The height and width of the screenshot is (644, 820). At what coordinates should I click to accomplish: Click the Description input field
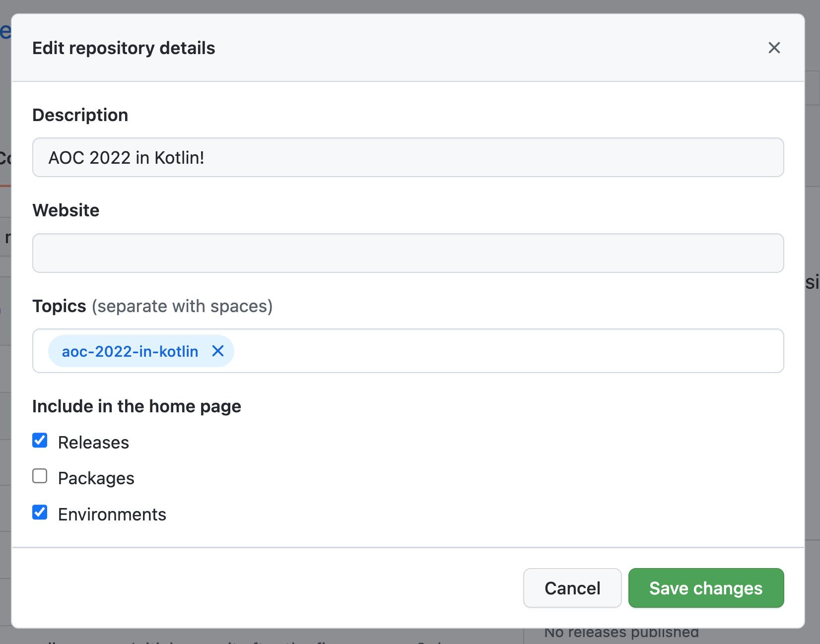408,157
